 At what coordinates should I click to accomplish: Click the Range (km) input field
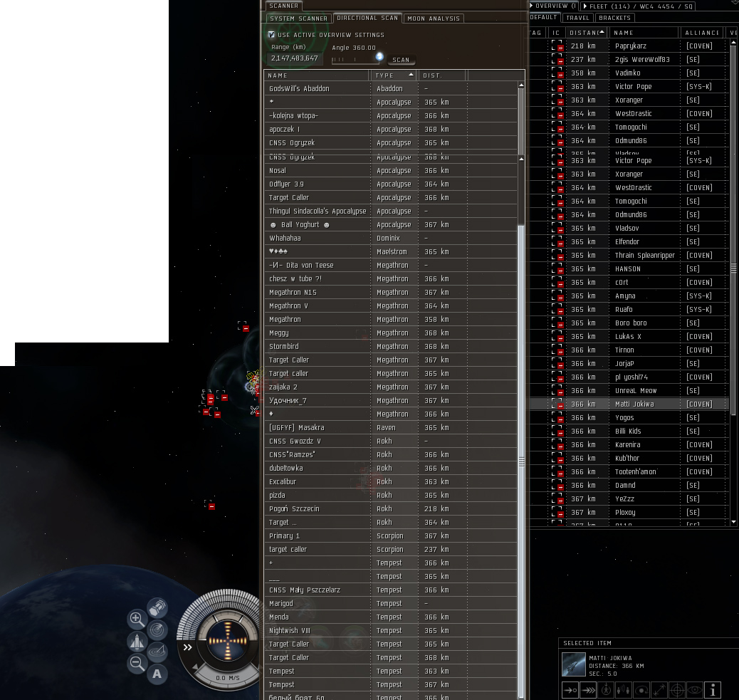pyautogui.click(x=295, y=58)
